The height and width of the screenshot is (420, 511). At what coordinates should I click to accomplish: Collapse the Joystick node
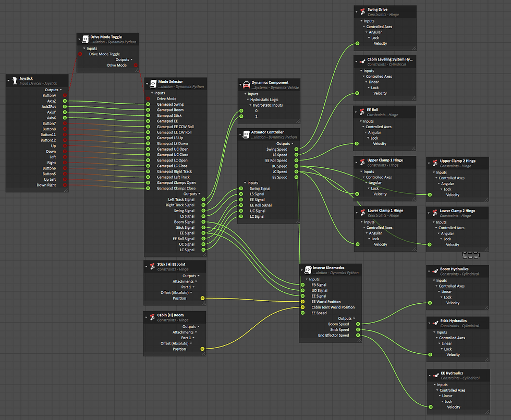[x=8, y=80]
